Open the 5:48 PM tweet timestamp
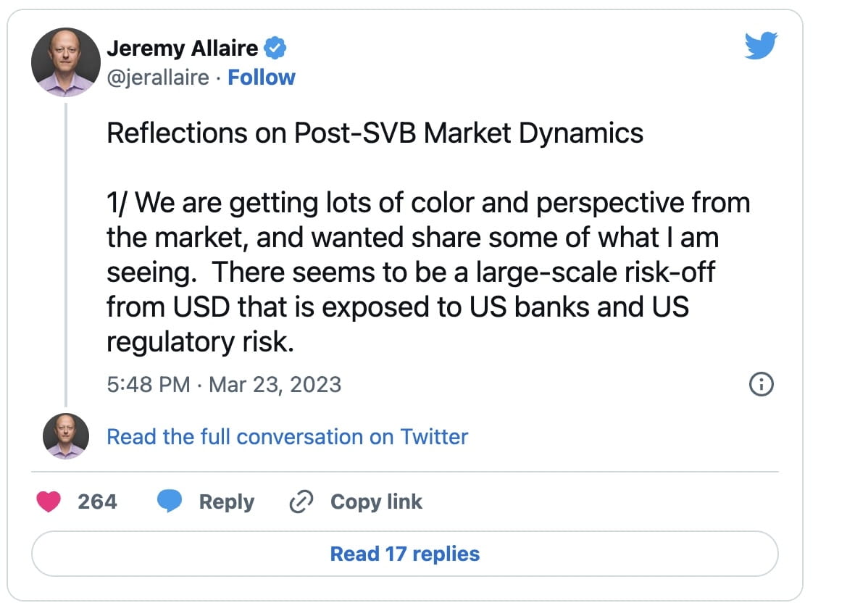The width and height of the screenshot is (855, 616). tap(148, 384)
